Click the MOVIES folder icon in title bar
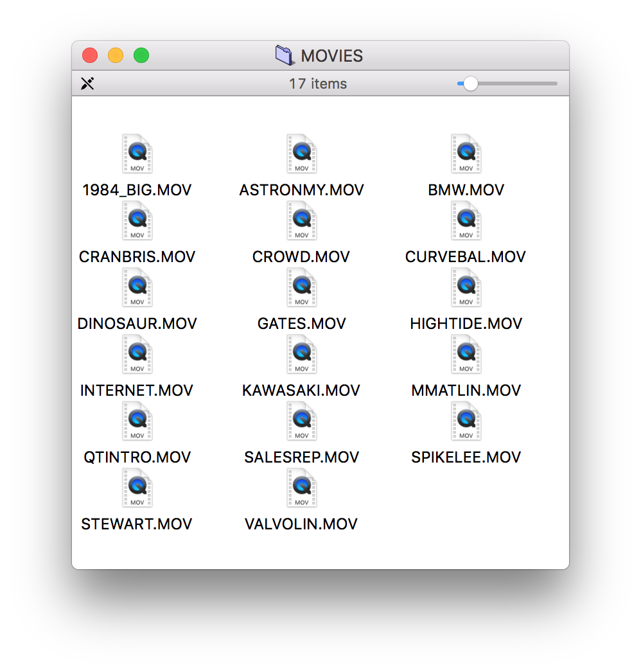The image size is (641, 672). click(x=285, y=56)
